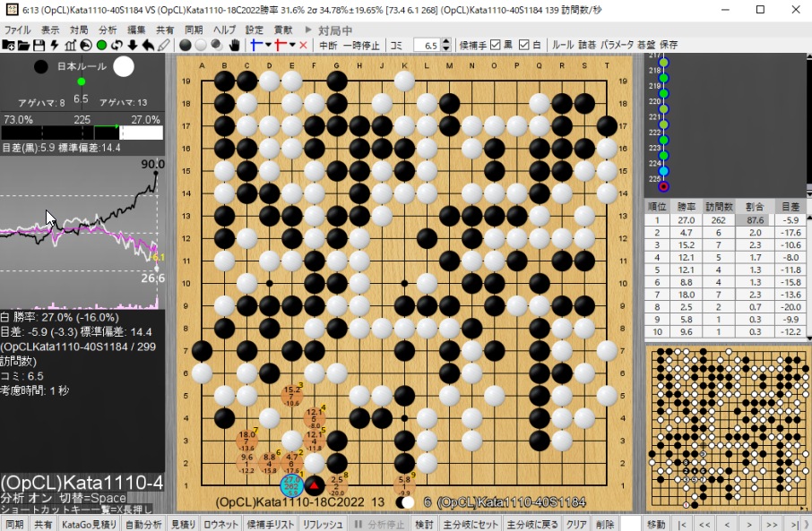
Task: Open the 貢献 menu
Action: pos(283,30)
